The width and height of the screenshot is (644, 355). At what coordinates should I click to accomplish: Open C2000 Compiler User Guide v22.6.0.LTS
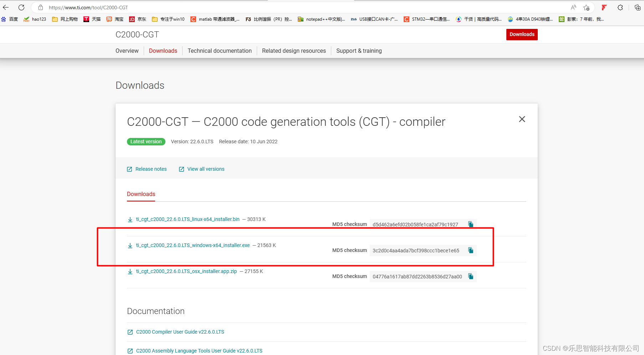pyautogui.click(x=180, y=332)
